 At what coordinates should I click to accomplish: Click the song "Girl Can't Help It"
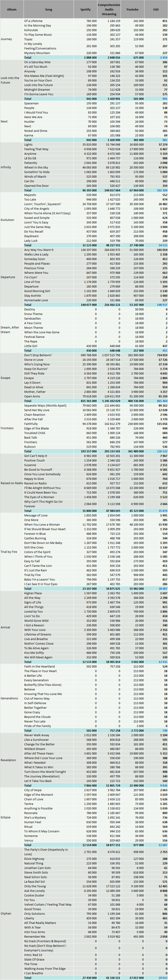coord(36,456)
